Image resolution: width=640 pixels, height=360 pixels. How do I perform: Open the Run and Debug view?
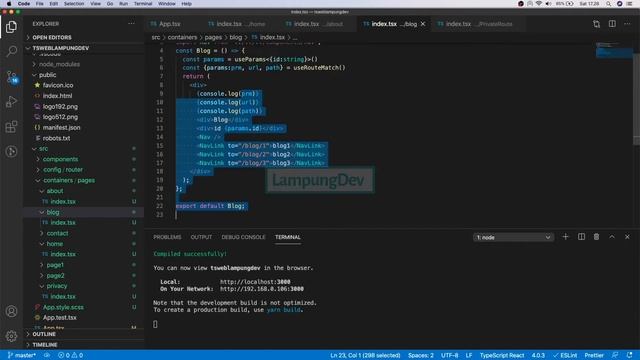pos(11,101)
